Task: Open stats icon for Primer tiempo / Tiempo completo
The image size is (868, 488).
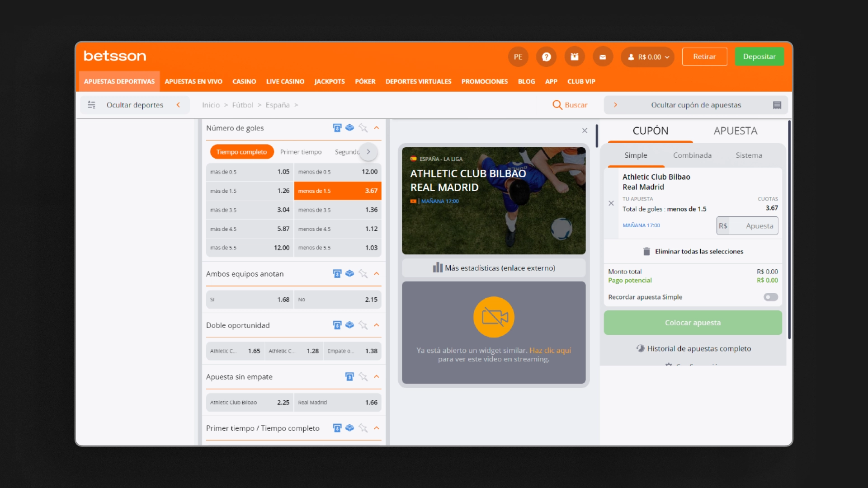Action: 337,428
